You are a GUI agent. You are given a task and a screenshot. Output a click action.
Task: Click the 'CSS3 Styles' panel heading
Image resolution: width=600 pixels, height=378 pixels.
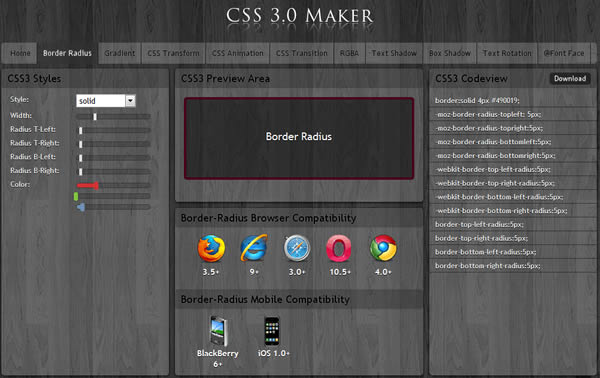(34, 78)
